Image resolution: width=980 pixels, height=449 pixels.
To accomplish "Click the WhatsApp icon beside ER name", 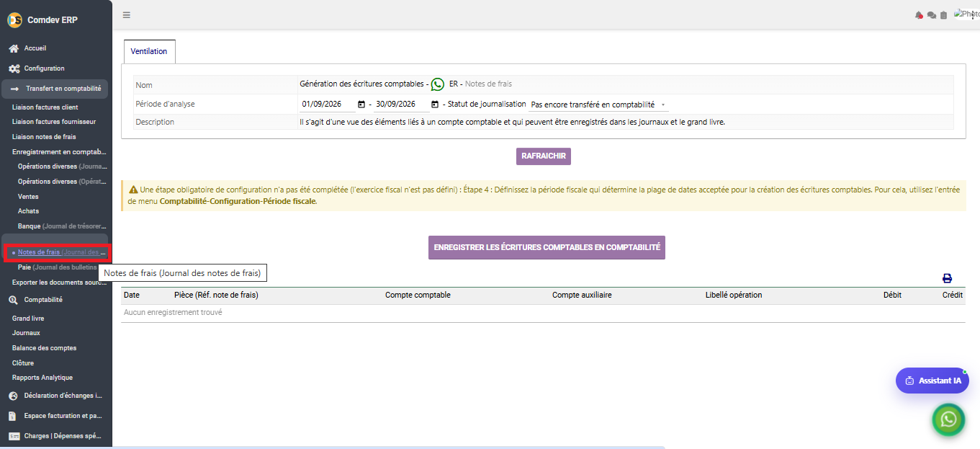I will click(438, 84).
